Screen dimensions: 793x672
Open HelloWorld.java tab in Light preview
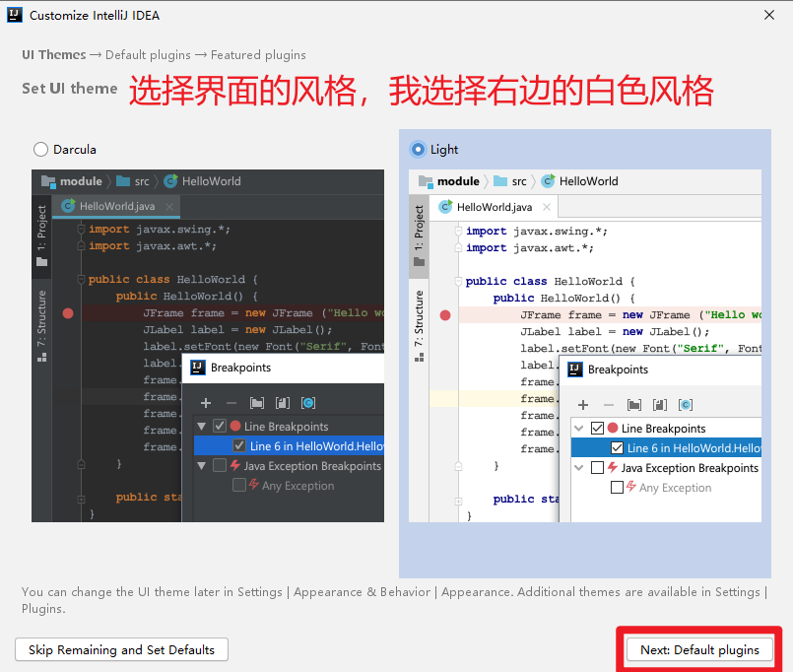point(494,207)
